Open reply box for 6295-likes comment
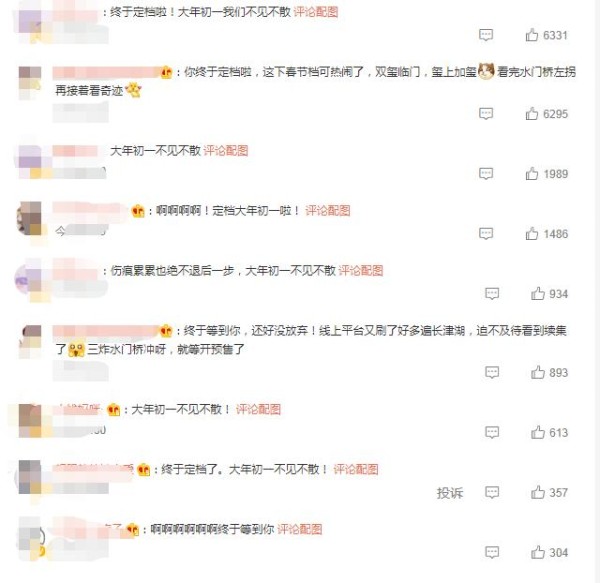This screenshot has width=600, height=583. [486, 114]
